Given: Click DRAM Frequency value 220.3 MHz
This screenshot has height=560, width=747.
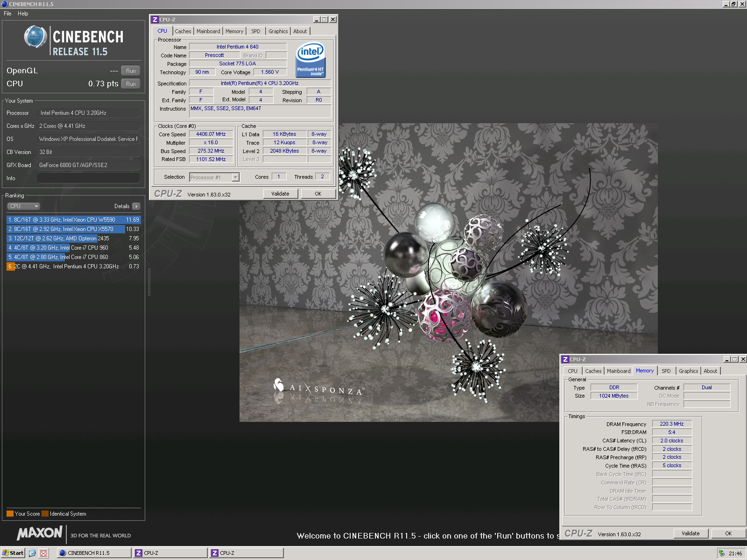Looking at the screenshot, I should 672,424.
